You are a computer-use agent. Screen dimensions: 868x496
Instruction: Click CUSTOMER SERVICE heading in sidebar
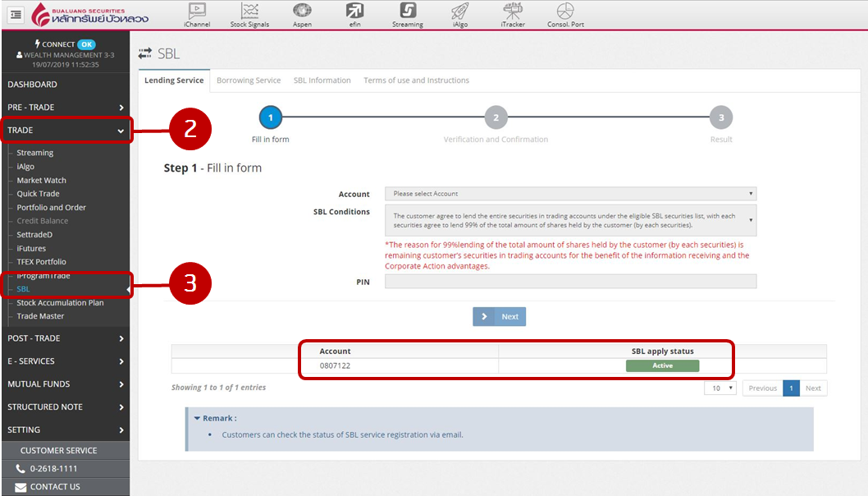point(59,451)
